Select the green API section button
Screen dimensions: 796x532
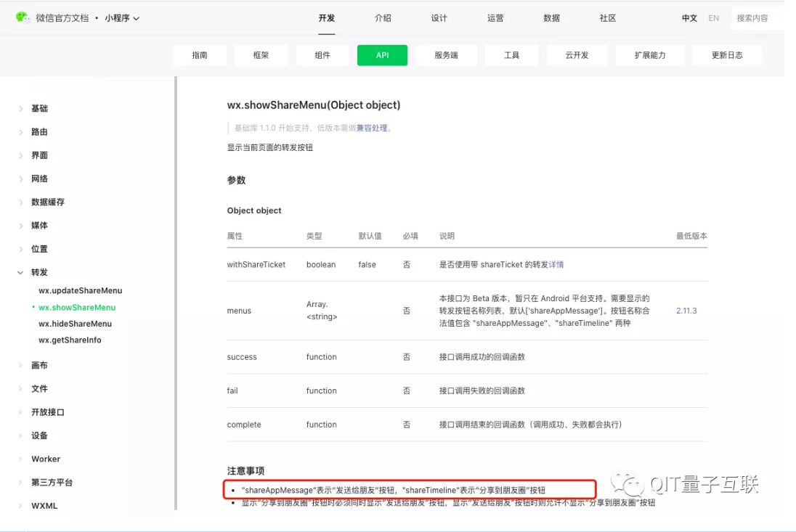tap(382, 55)
